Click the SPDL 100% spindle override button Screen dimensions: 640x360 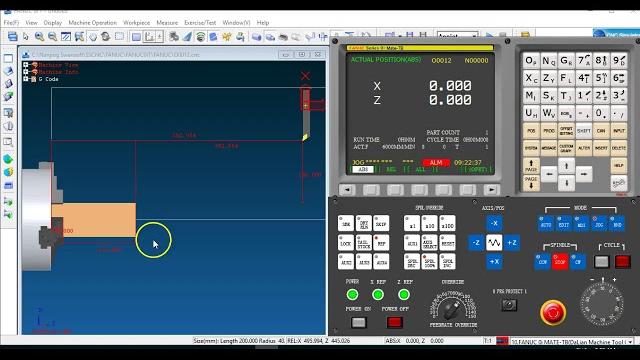point(429,262)
